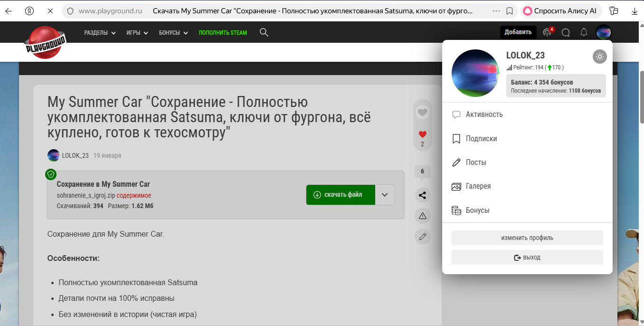Open the РАЗДЕЛЫ dropdown menu
The height and width of the screenshot is (326, 644).
(100, 33)
